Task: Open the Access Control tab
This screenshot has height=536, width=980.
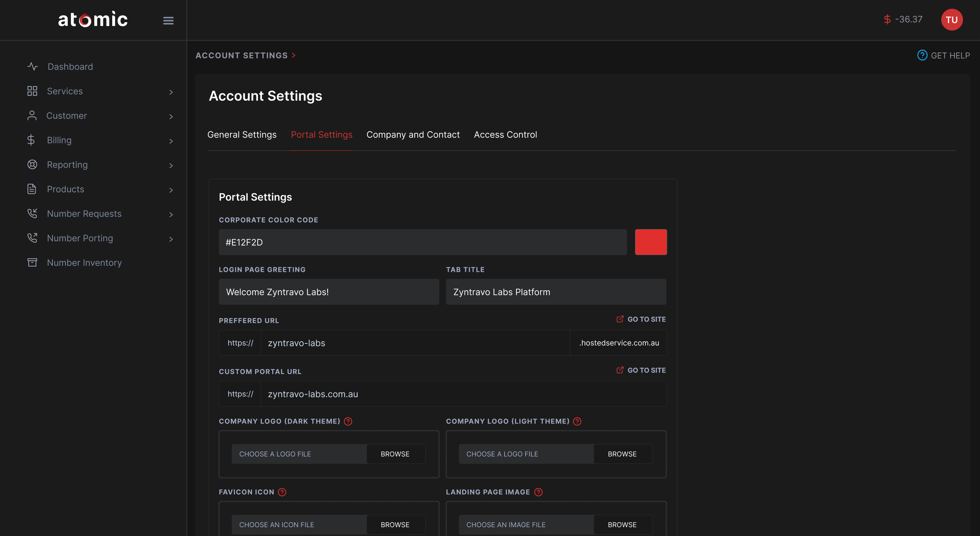Action: (505, 135)
